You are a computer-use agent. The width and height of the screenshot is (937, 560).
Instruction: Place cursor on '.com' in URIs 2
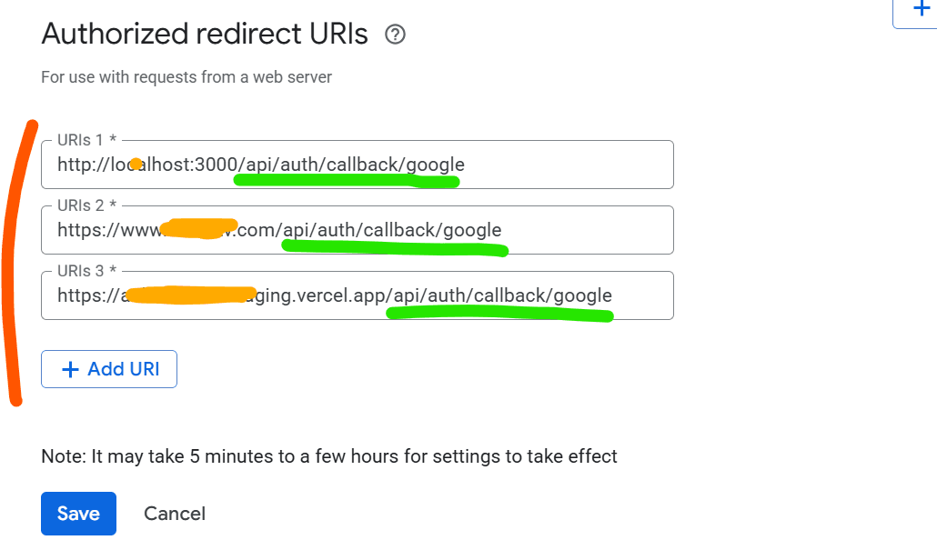[x=261, y=230]
